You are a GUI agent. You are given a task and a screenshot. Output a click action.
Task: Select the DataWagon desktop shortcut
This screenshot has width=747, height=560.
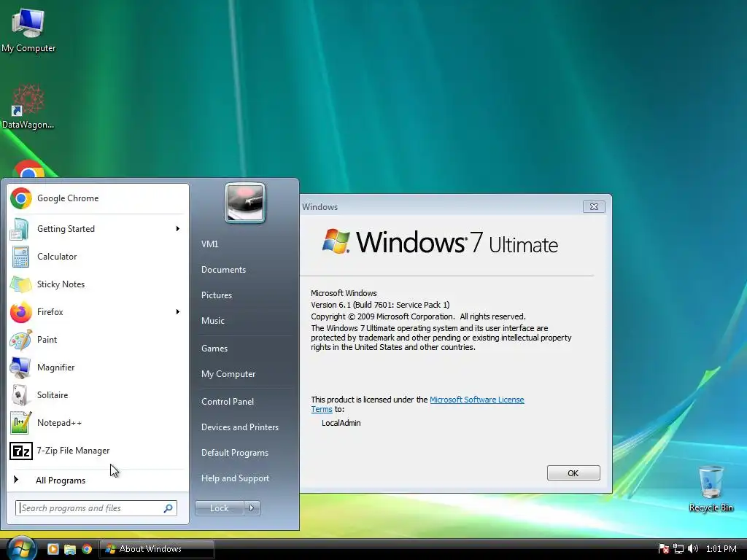coord(28,106)
